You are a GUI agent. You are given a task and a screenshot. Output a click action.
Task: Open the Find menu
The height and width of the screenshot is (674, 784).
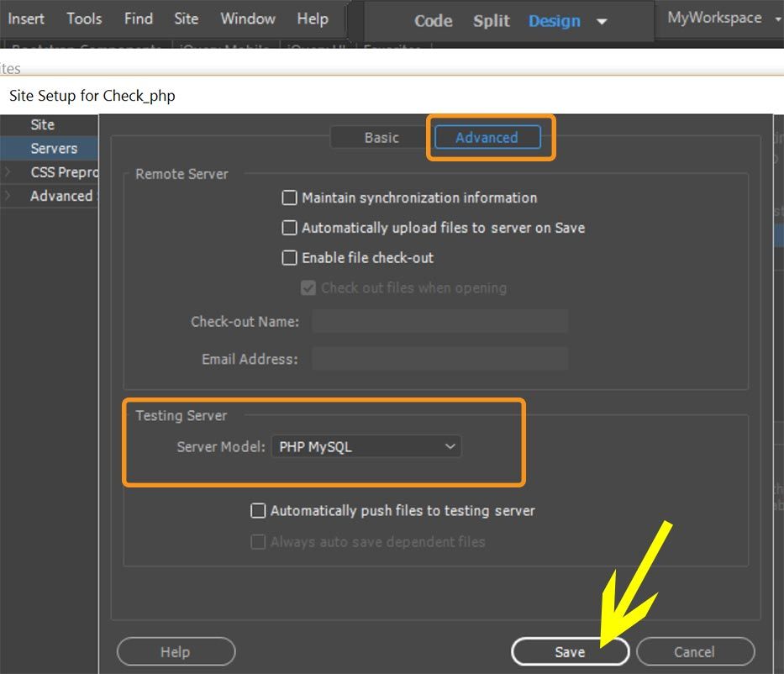coord(139,19)
